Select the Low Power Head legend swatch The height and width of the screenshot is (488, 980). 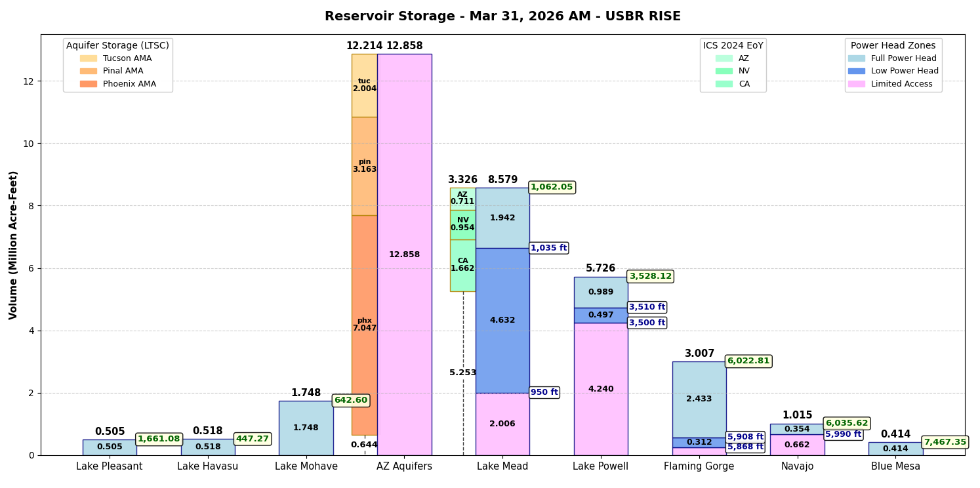pos(856,71)
